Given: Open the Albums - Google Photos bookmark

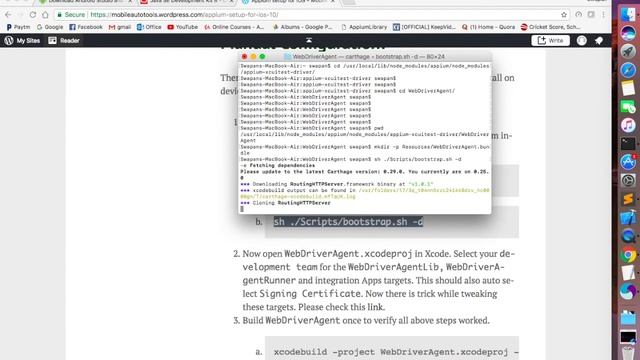Looking at the screenshot, I should [x=302, y=27].
